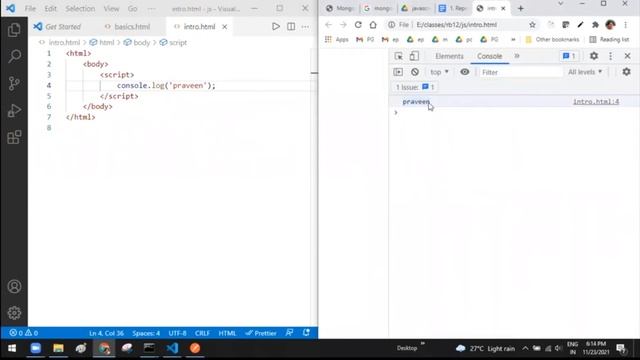Toggle the console sidebar
Screen dimensions: 640x360
[398, 72]
